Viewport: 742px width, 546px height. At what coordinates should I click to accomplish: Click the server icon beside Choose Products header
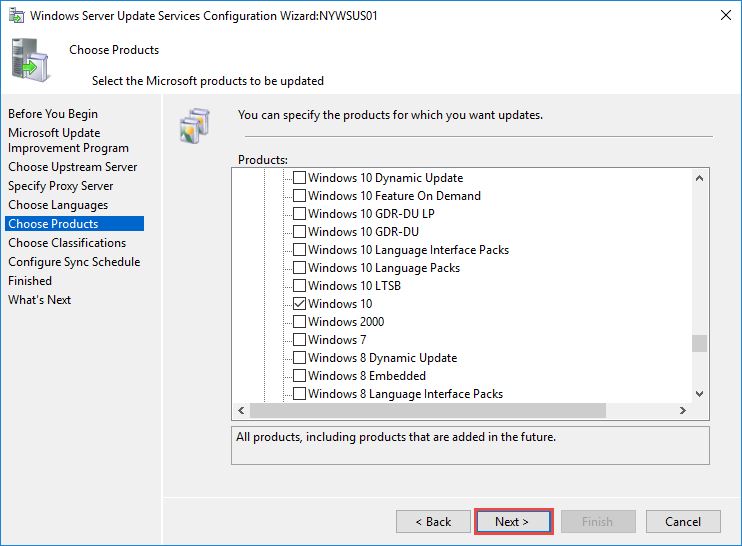[30, 60]
